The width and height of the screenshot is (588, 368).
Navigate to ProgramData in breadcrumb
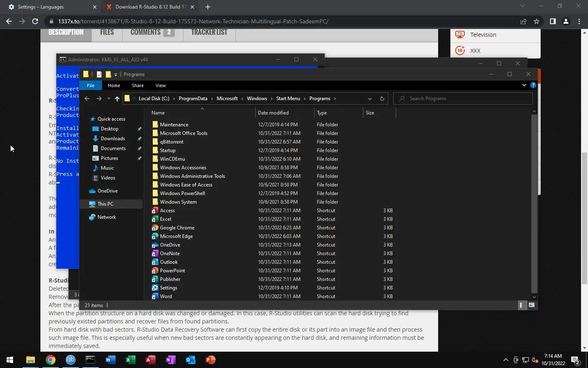click(x=193, y=99)
